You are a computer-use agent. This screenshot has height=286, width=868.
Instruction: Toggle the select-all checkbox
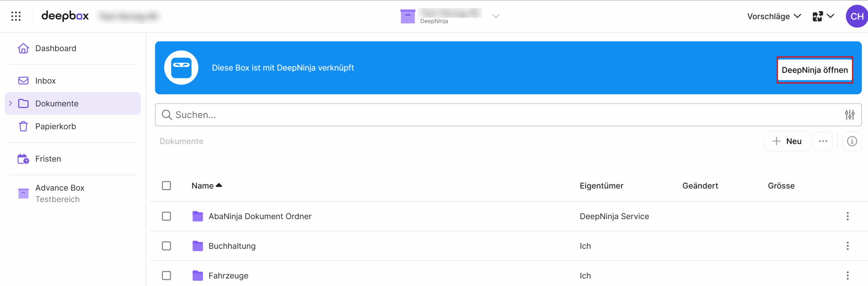click(x=166, y=186)
